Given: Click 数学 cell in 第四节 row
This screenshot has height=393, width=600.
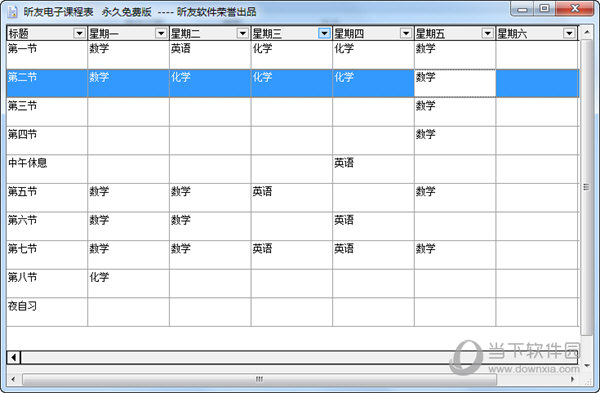Looking at the screenshot, I should pyautogui.click(x=455, y=141).
